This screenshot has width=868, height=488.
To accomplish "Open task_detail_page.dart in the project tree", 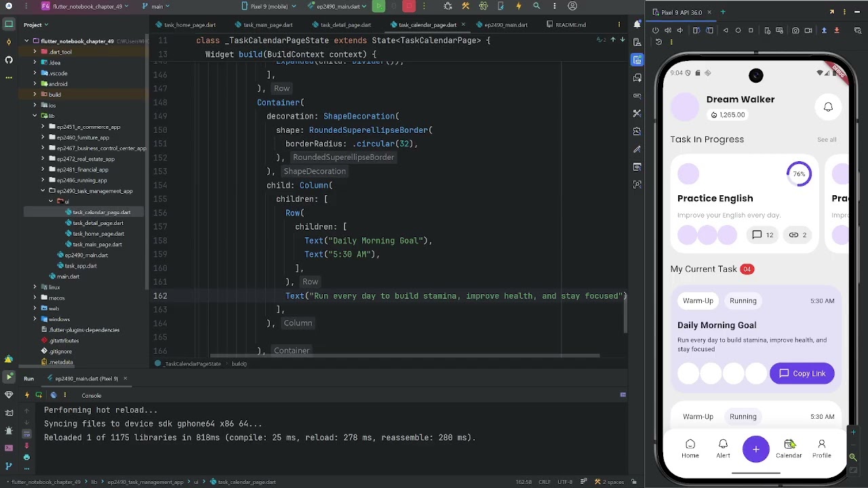I will coord(98,223).
